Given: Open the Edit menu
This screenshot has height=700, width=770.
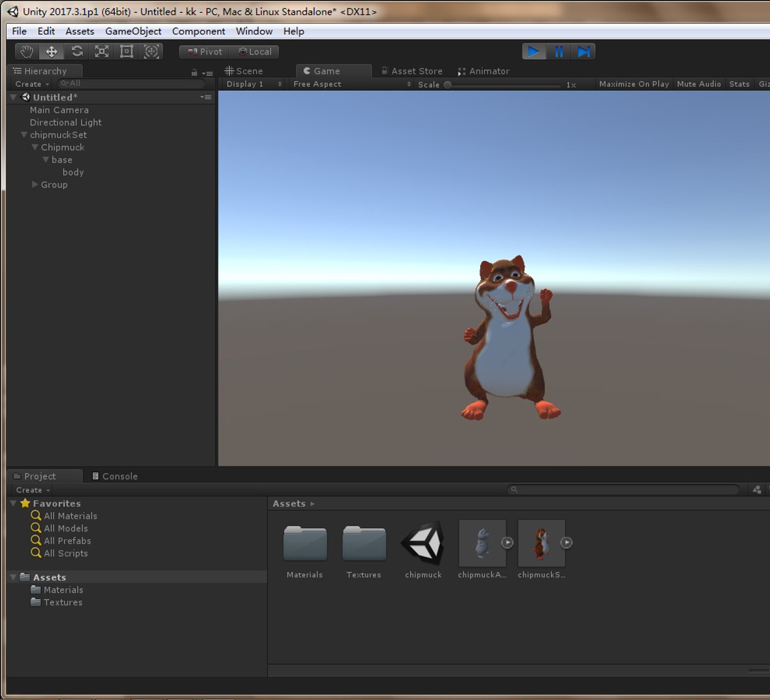Looking at the screenshot, I should pyautogui.click(x=46, y=31).
